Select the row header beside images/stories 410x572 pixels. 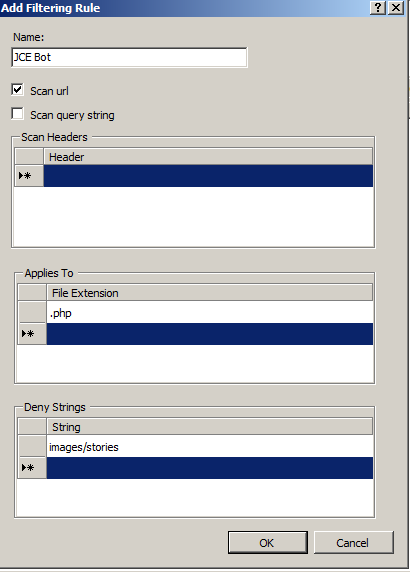tap(32, 446)
